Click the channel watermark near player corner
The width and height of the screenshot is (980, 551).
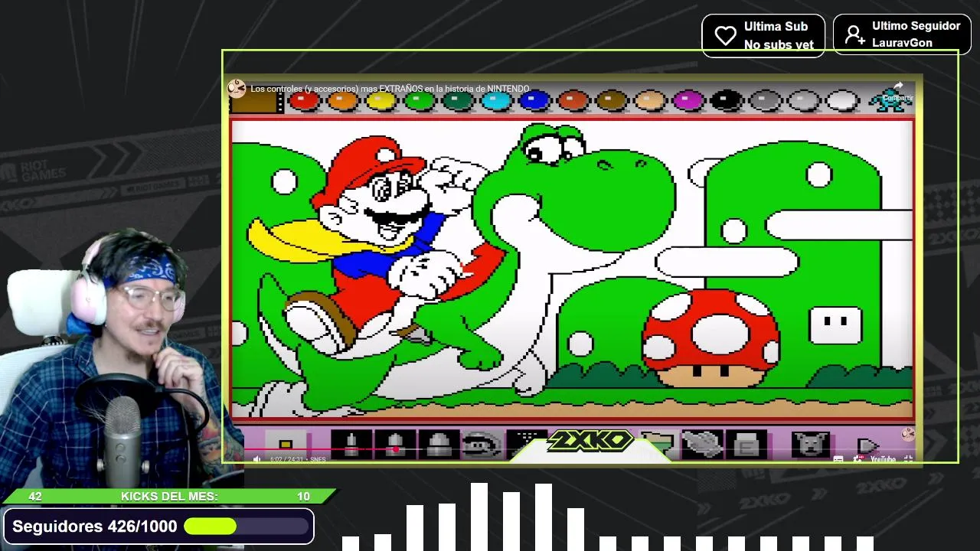(x=908, y=434)
